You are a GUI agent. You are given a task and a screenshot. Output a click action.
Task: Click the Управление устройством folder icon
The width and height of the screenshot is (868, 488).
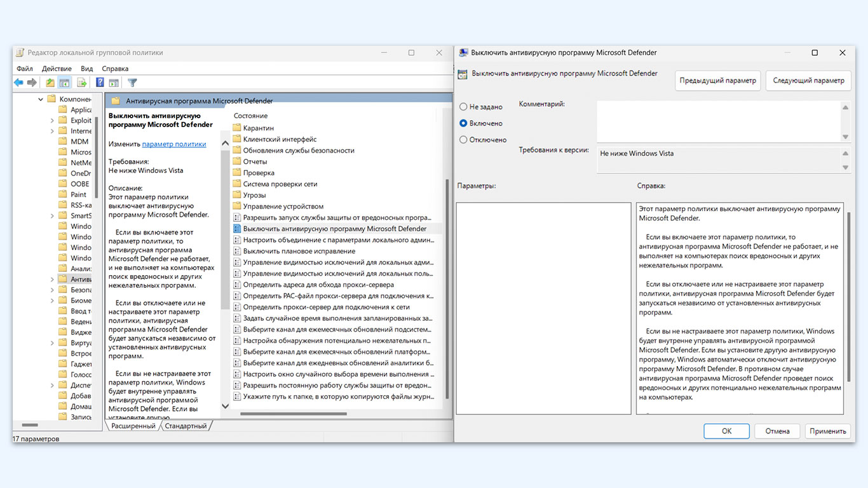point(237,207)
